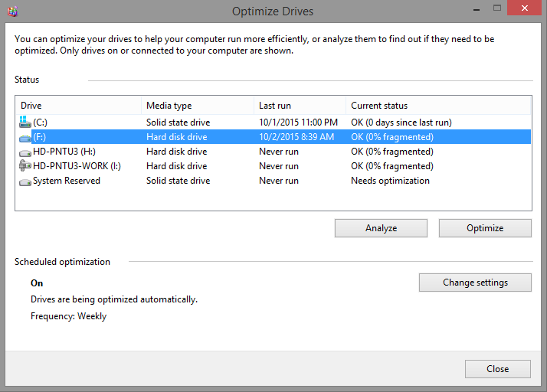Click the F: drive icon

[25, 137]
